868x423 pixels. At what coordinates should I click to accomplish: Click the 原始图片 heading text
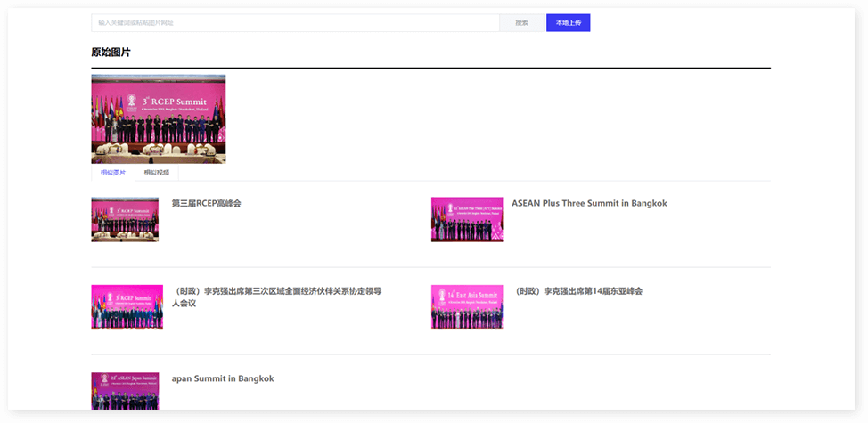111,53
